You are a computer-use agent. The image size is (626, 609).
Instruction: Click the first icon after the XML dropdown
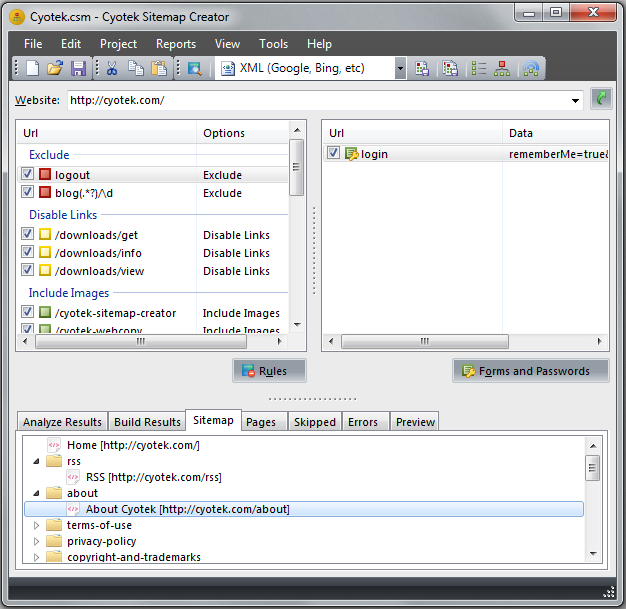coord(422,68)
